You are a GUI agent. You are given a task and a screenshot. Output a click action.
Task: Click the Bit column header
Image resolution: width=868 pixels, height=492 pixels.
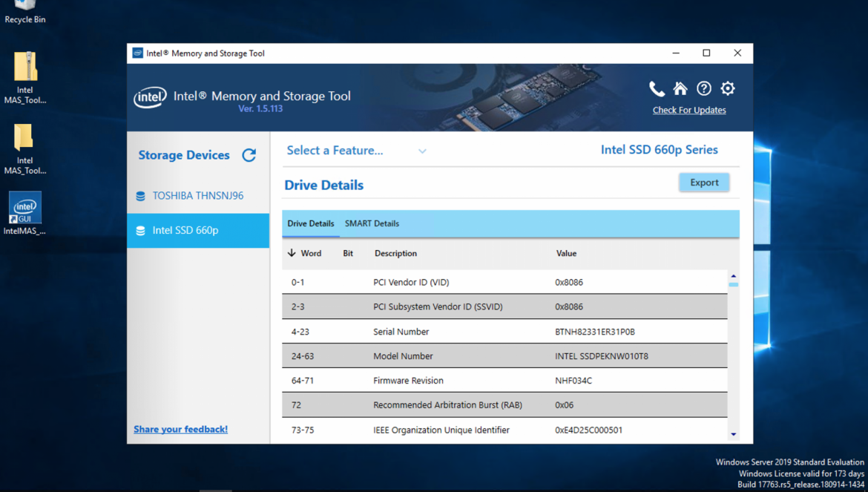tap(348, 254)
